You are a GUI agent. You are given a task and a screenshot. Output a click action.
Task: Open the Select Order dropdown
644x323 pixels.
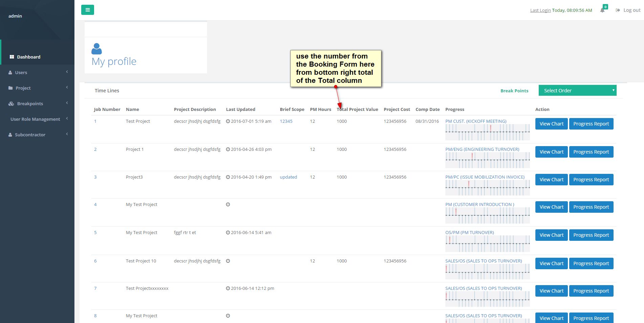[577, 90]
